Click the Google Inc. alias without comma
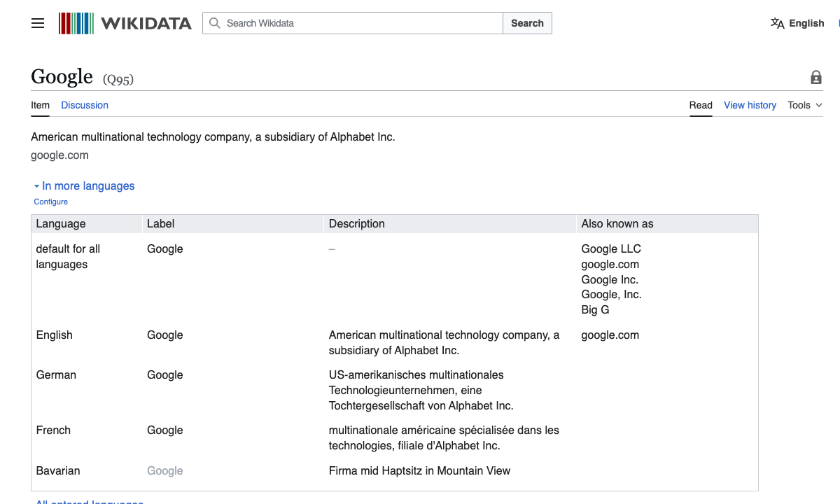The height and width of the screenshot is (504, 840). [610, 280]
